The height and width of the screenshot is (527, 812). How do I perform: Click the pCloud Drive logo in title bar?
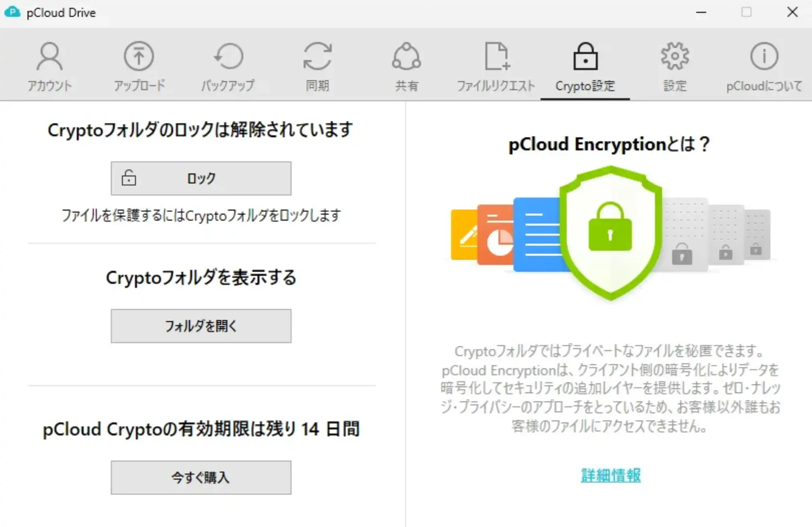(12, 12)
